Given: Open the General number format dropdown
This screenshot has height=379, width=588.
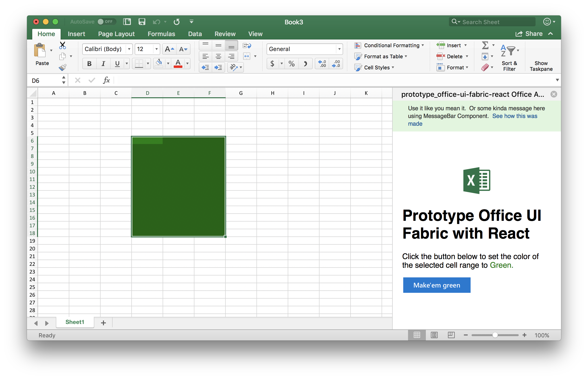Looking at the screenshot, I should coord(339,49).
